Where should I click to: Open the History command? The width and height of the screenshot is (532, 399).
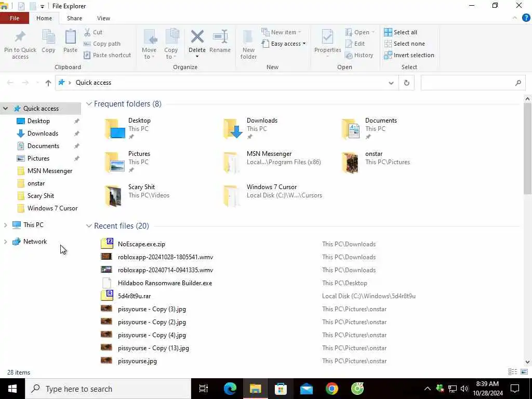click(x=359, y=55)
